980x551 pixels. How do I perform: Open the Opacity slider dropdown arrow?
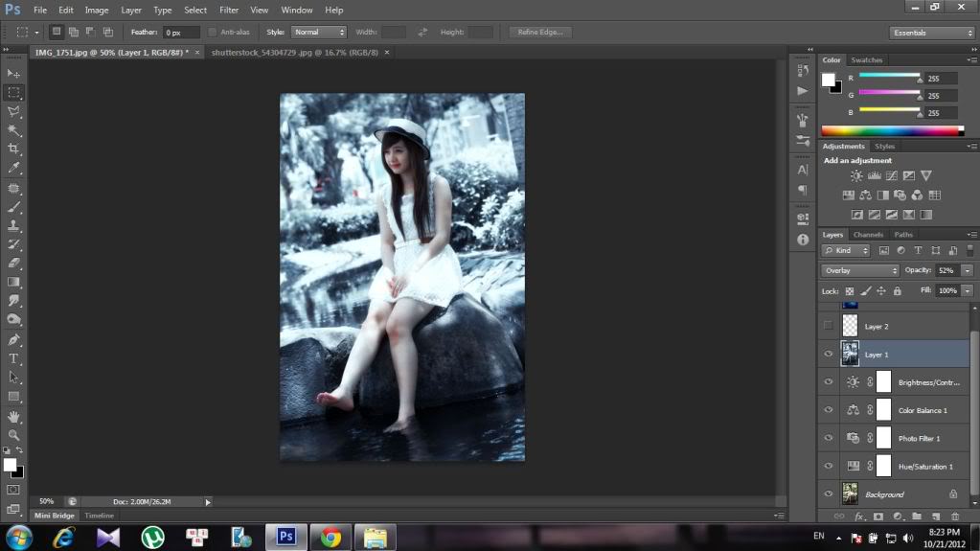click(968, 271)
